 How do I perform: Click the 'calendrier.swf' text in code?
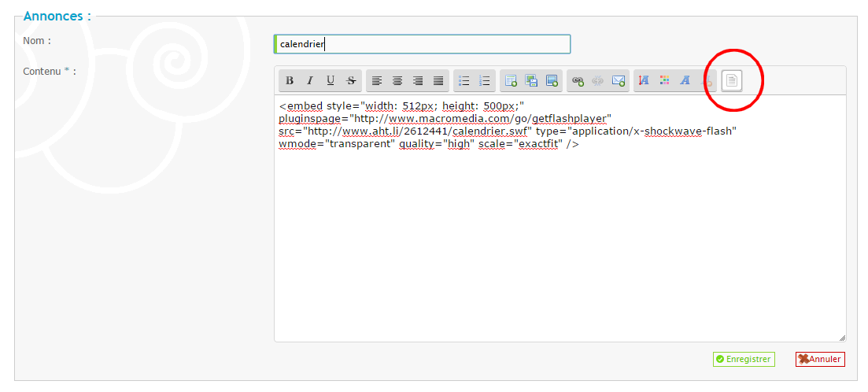491,131
